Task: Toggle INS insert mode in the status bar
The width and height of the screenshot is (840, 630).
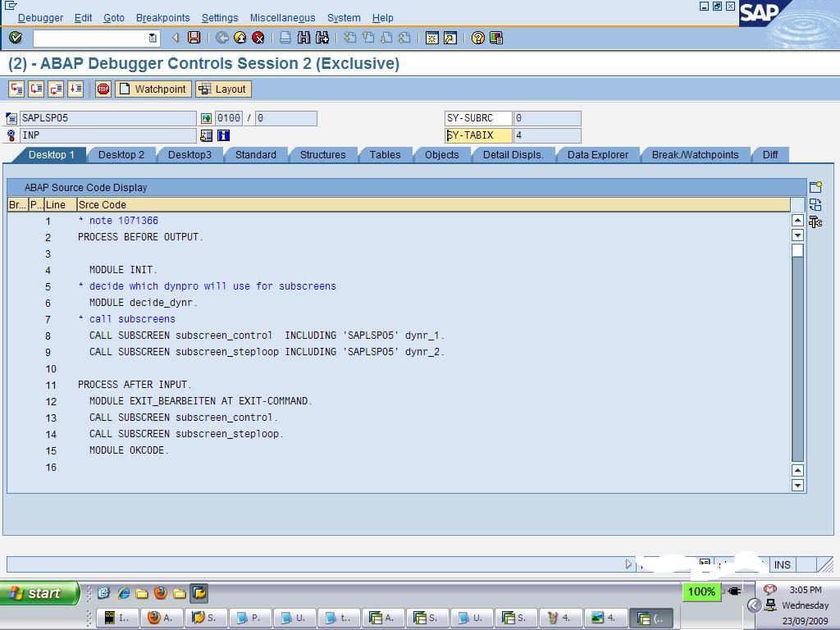Action: coord(782,564)
